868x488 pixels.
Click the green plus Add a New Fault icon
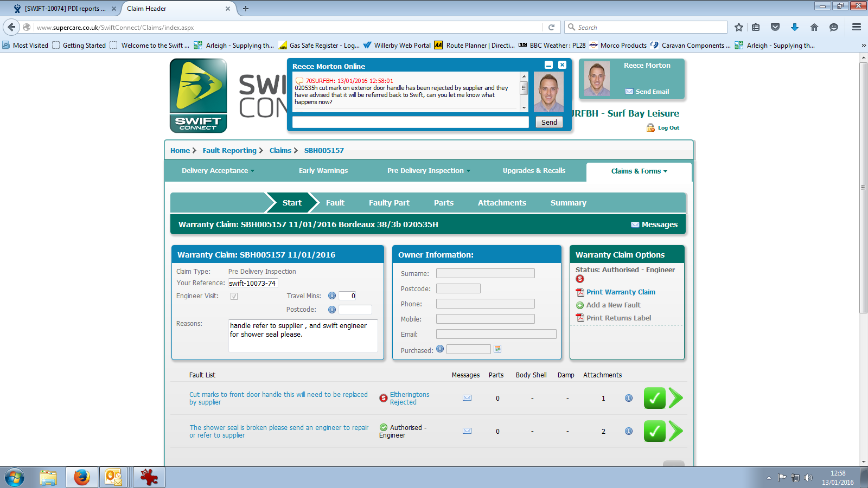(x=580, y=305)
